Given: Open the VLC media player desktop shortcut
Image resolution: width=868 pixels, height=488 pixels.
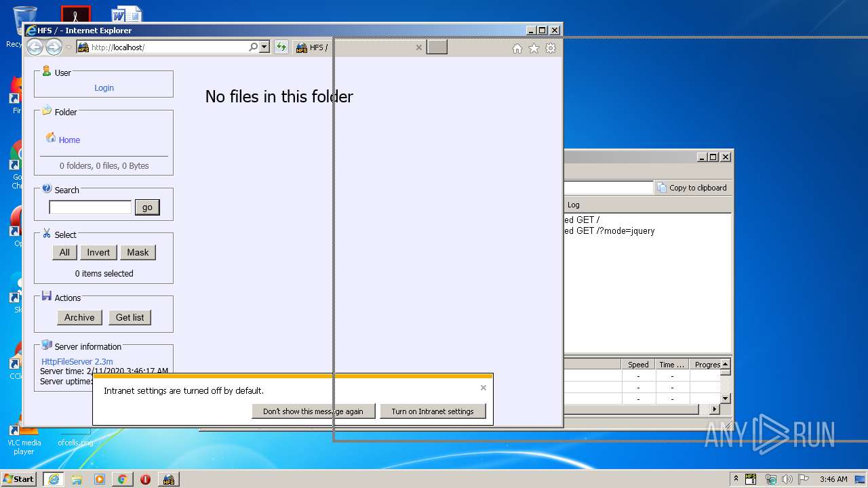Looking at the screenshot, I should (24, 439).
